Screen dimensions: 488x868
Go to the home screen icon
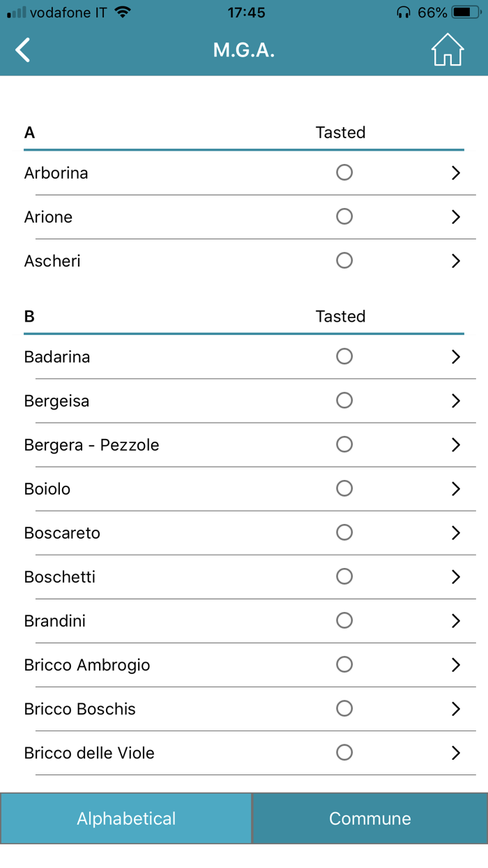click(448, 50)
